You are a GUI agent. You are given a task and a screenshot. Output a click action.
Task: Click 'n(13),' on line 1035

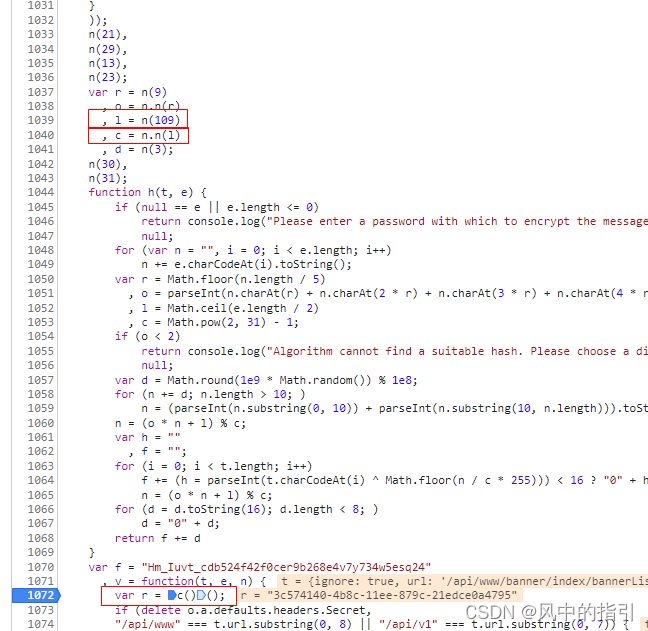[x=107, y=63]
